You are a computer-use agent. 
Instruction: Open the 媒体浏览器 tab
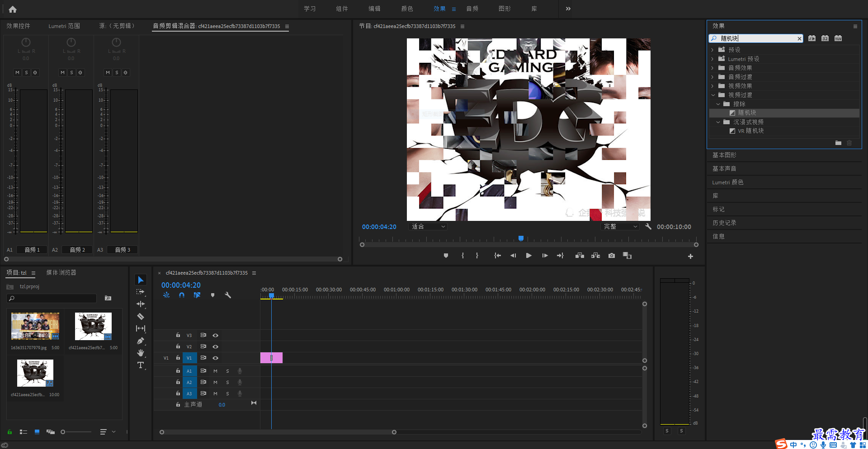coord(61,273)
